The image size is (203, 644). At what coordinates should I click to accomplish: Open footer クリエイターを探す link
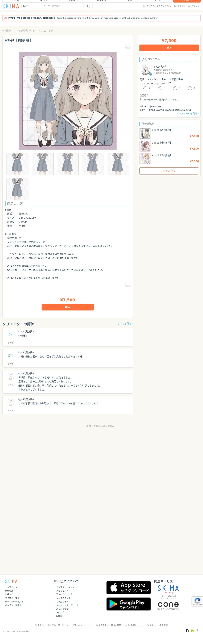pyautogui.click(x=14, y=602)
